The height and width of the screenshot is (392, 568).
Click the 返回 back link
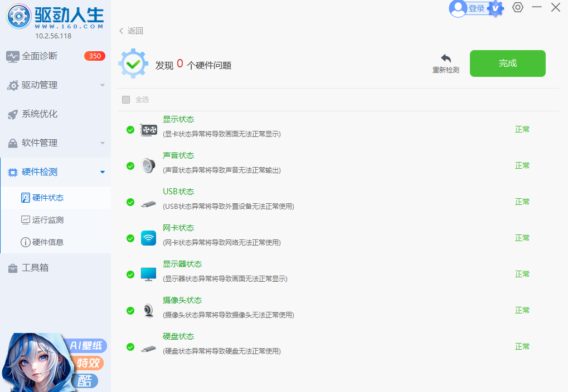pos(135,31)
